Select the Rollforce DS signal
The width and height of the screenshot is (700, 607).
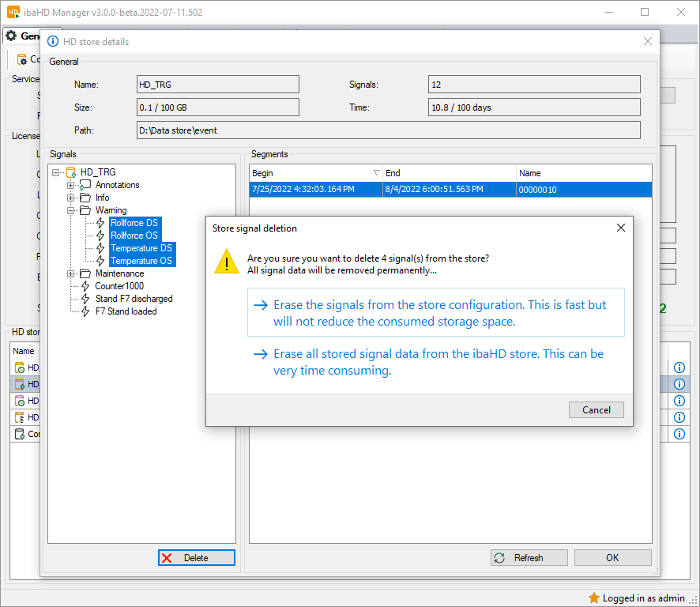point(134,222)
